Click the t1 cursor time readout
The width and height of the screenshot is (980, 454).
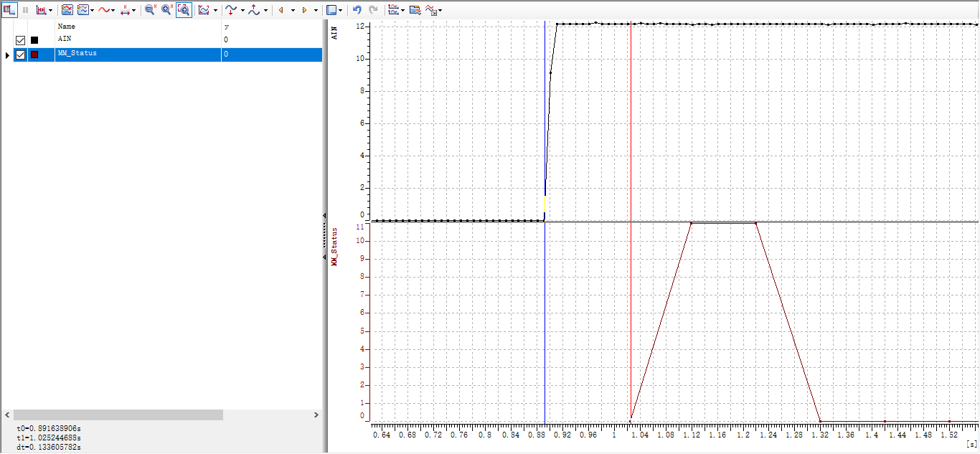(x=48, y=438)
